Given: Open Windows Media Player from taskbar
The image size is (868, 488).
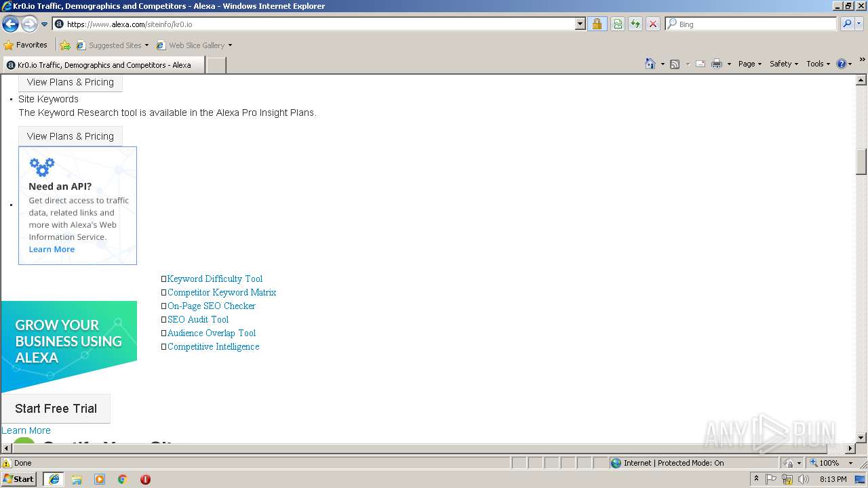Looking at the screenshot, I should tap(100, 479).
